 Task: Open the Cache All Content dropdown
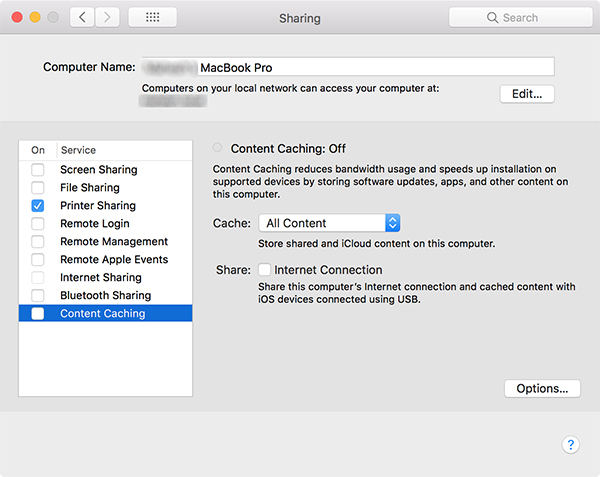click(329, 223)
